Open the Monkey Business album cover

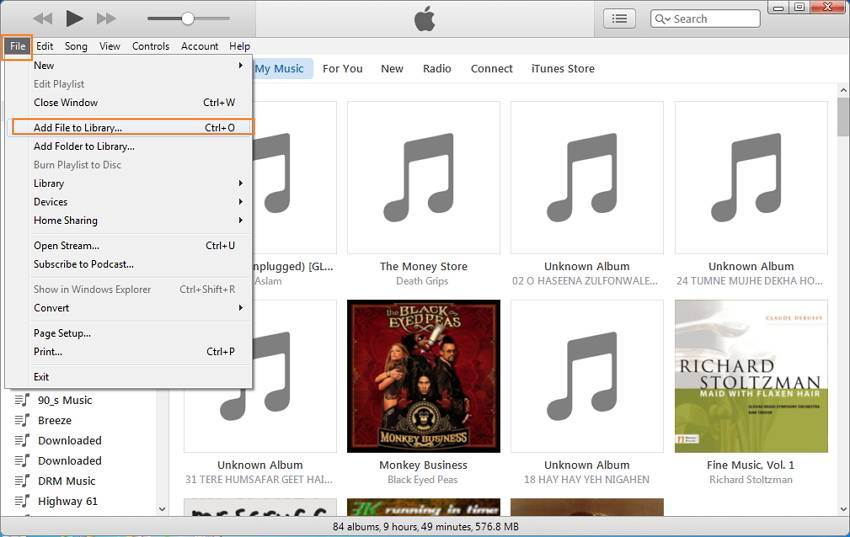[x=423, y=376]
